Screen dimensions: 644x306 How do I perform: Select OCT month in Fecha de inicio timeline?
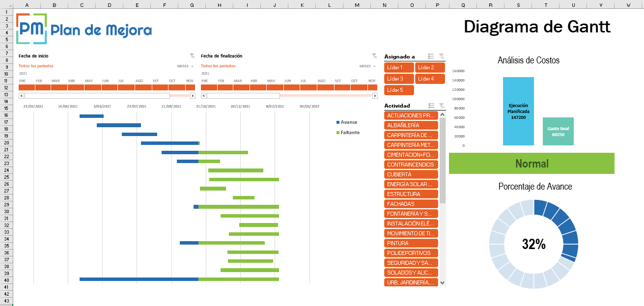176,87
